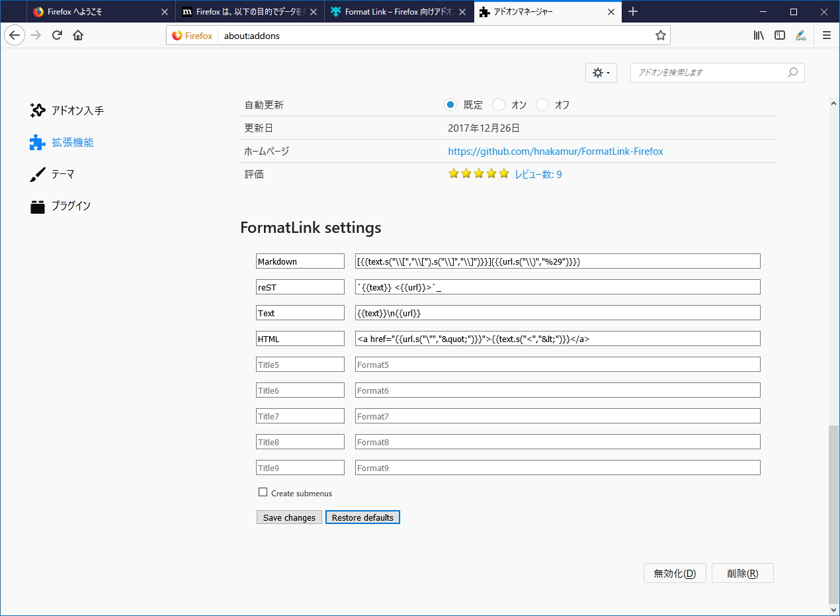Select the オン auto-update option

(498, 105)
